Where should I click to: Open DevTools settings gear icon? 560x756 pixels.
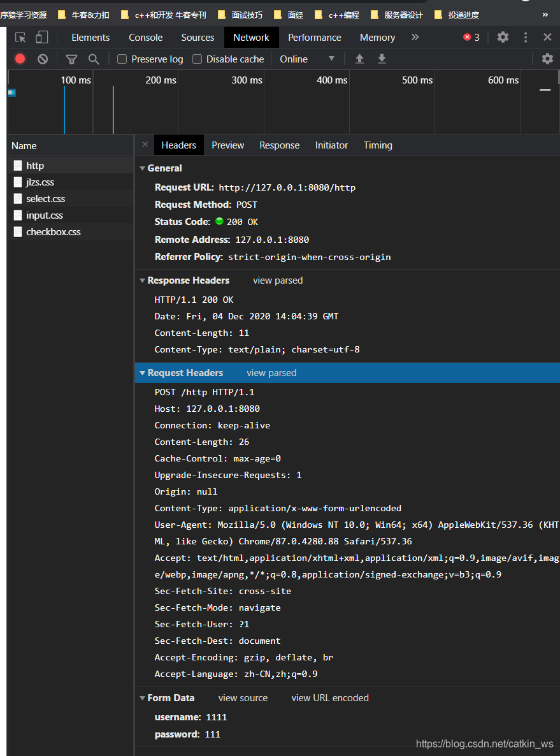pos(503,37)
